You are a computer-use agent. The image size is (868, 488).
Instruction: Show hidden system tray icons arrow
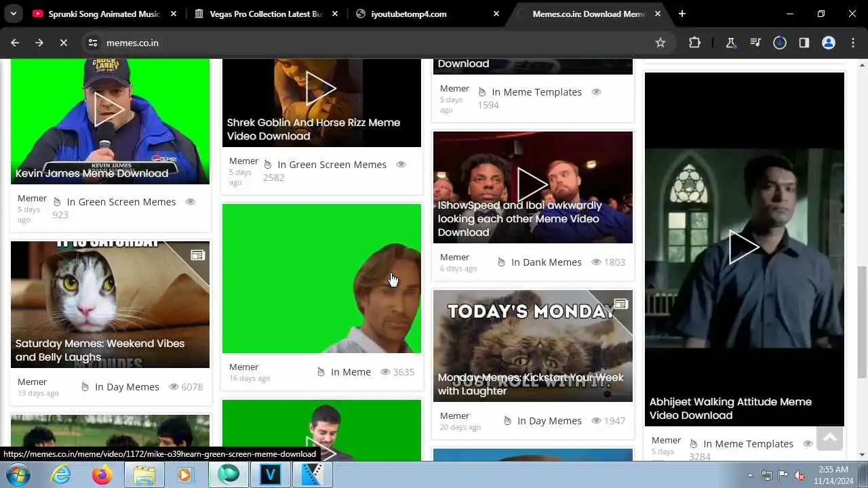750,475
